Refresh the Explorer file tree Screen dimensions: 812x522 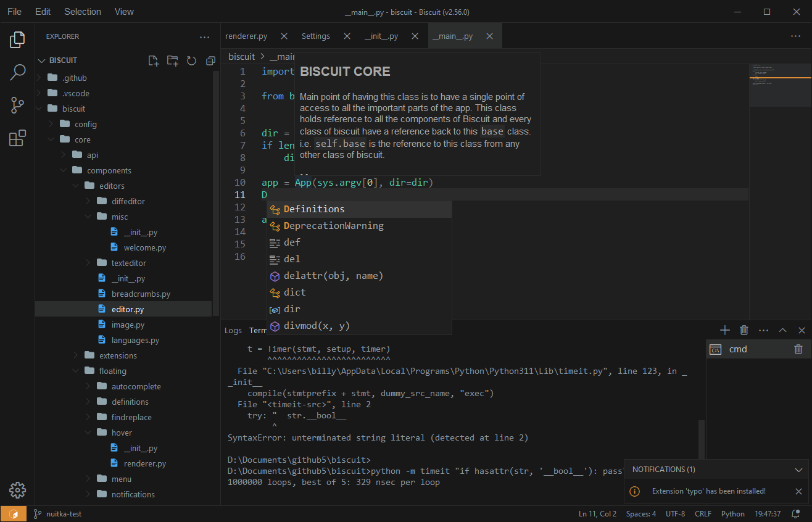coord(191,60)
